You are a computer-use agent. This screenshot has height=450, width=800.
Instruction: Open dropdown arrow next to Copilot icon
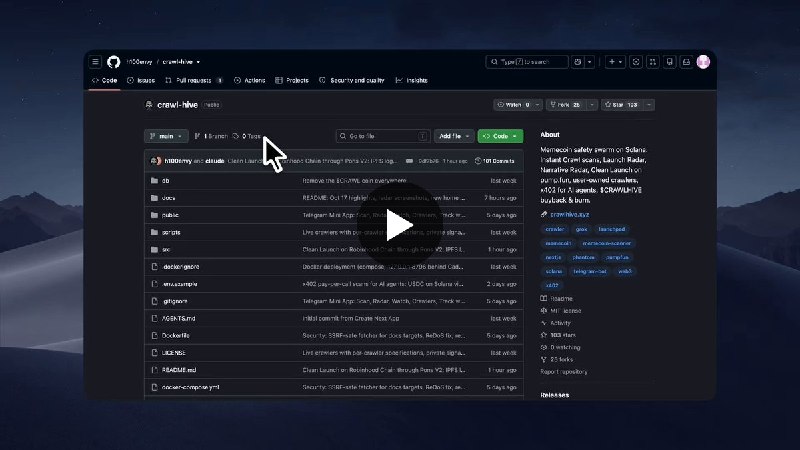(x=589, y=62)
